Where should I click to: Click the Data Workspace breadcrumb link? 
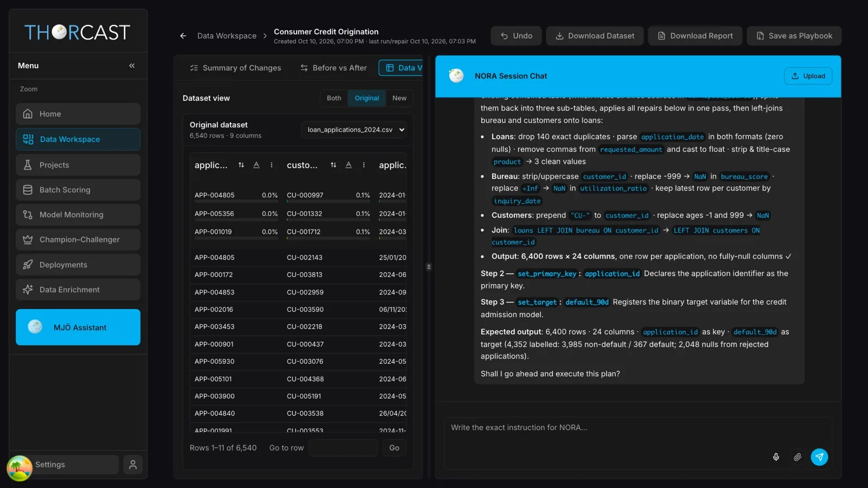tap(227, 36)
